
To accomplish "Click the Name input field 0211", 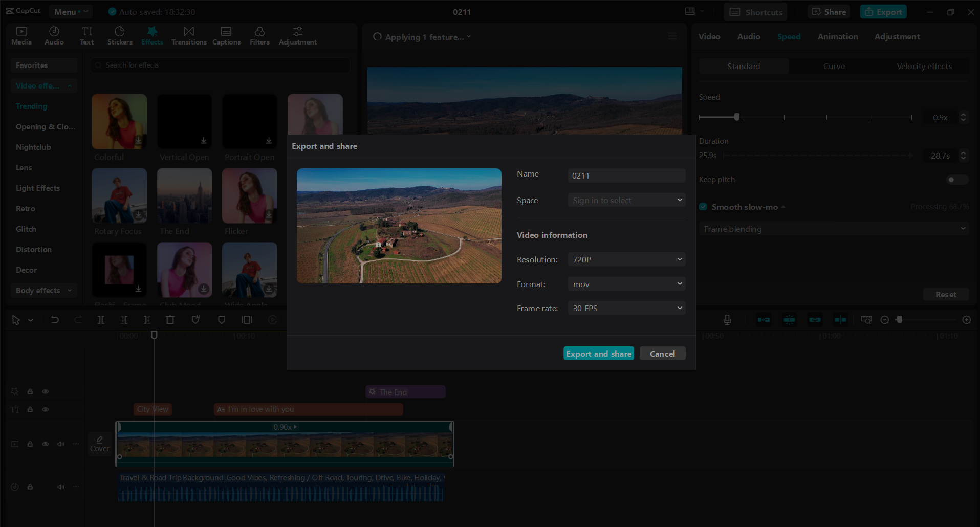I will tap(626, 175).
